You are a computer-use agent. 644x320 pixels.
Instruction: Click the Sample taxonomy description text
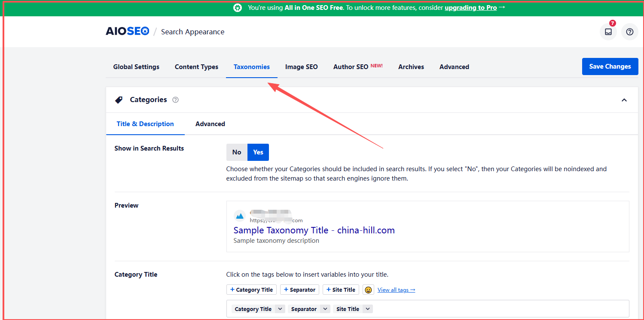click(x=276, y=241)
